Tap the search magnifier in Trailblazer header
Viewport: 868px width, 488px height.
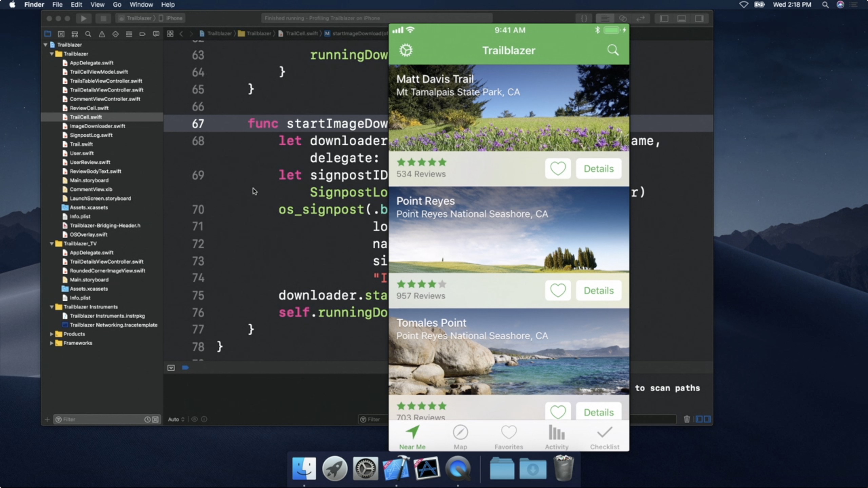[613, 50]
